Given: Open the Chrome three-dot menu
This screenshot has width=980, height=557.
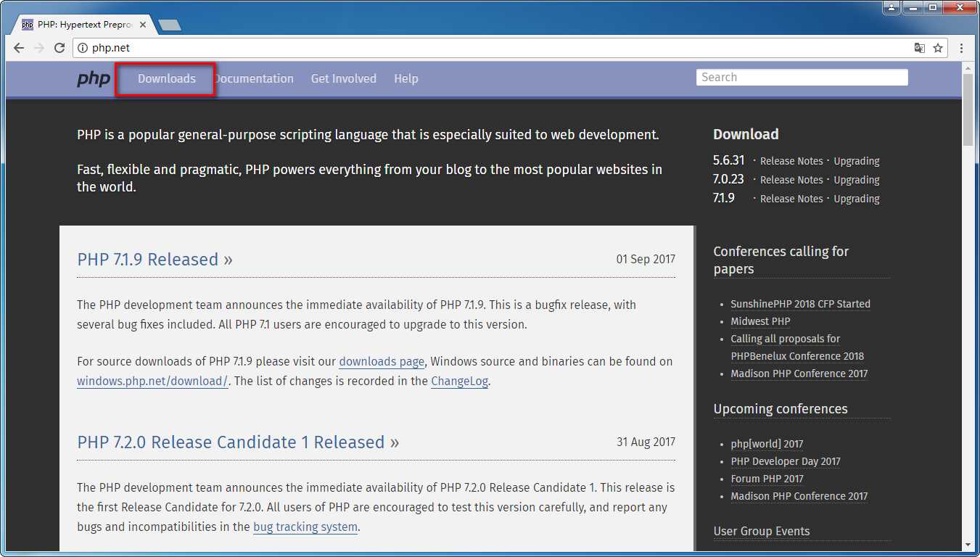Looking at the screenshot, I should click(962, 48).
